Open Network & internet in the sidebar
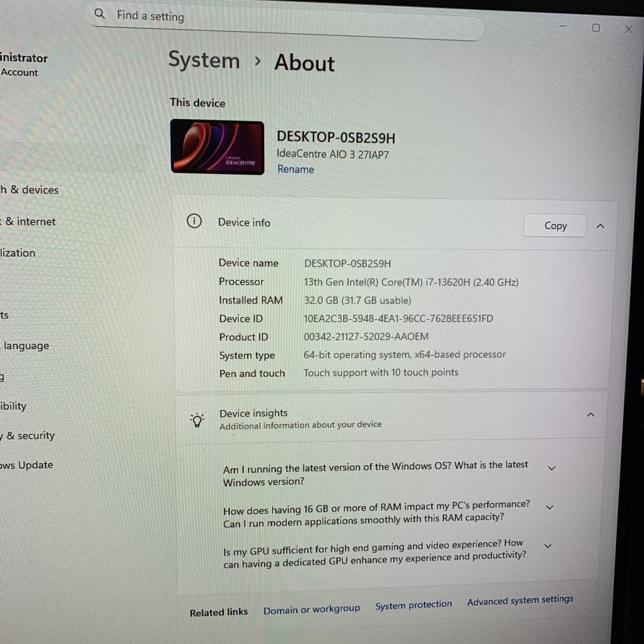 (x=28, y=221)
